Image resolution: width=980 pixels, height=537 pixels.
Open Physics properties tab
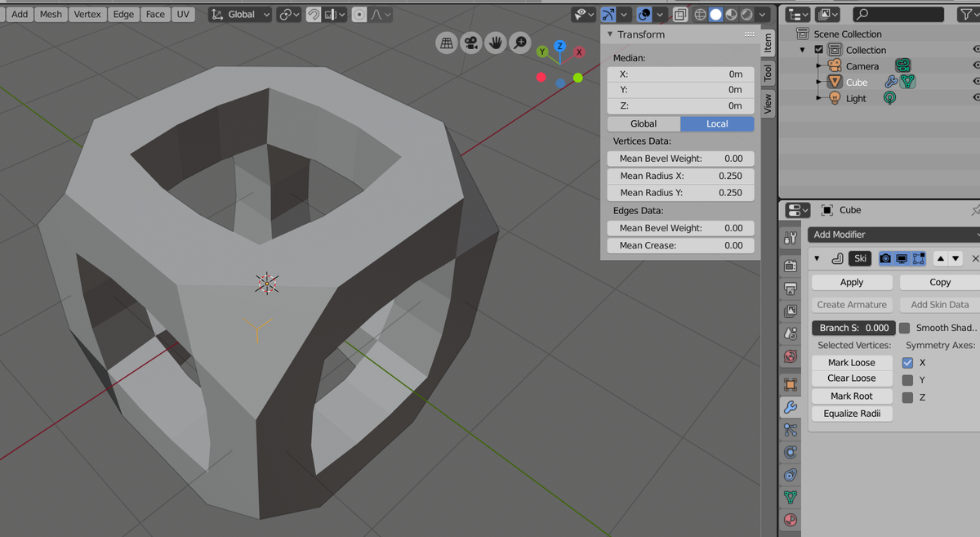coord(791,452)
